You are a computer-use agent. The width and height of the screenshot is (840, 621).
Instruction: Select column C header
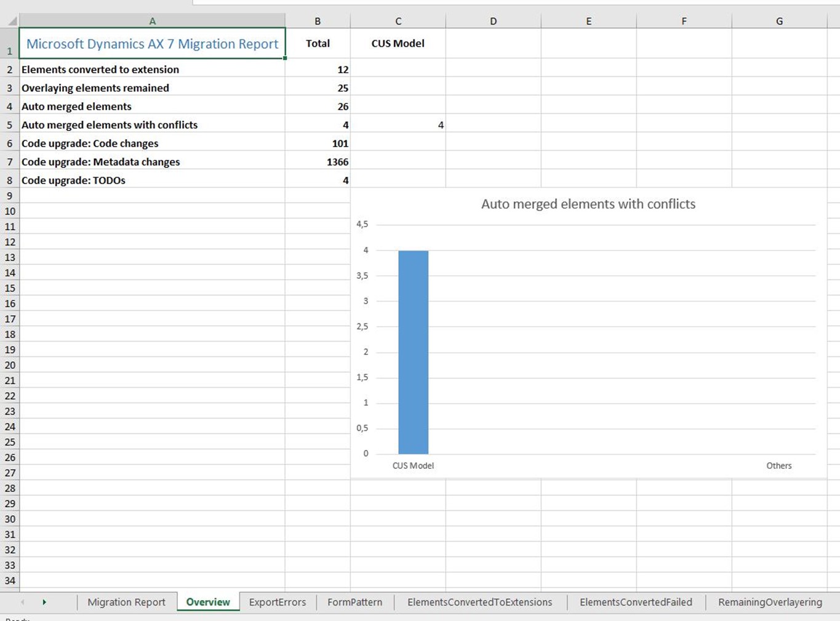398,21
